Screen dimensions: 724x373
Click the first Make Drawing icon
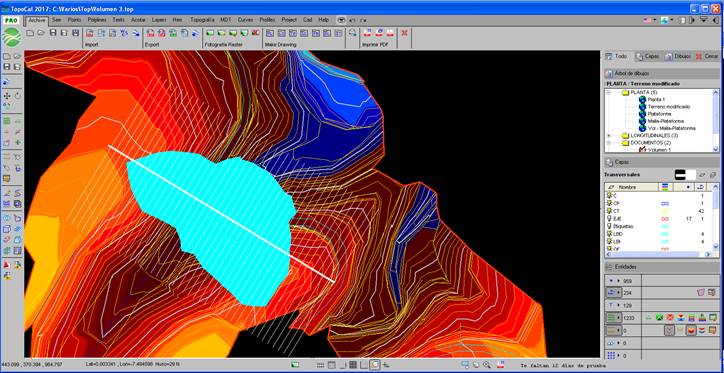pos(270,33)
